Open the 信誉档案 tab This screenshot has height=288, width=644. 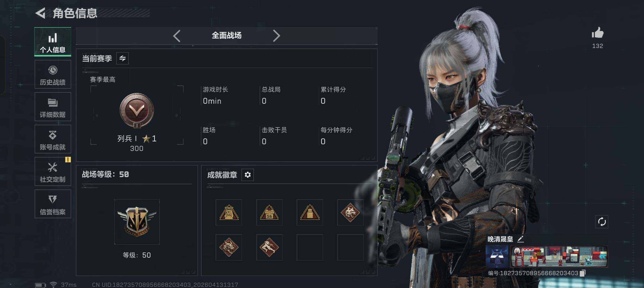(x=53, y=204)
